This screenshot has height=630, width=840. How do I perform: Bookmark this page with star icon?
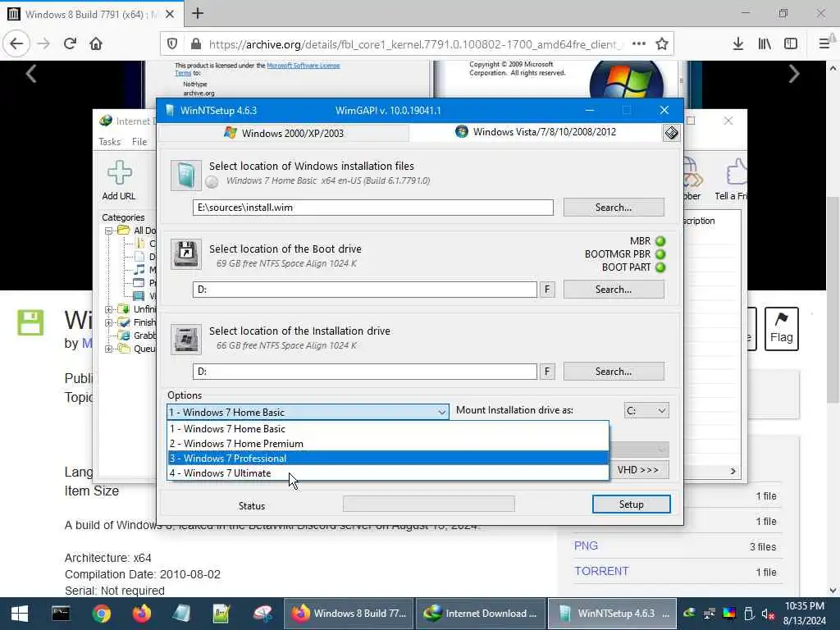coord(662,43)
